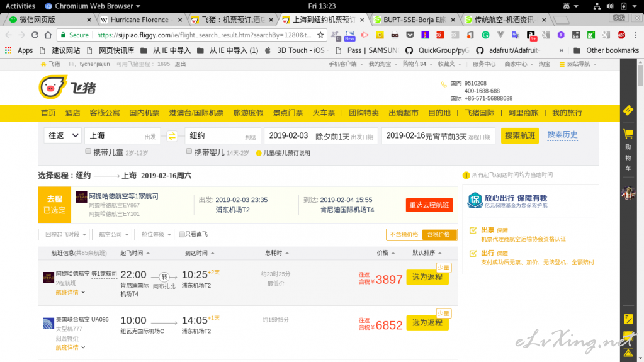The height and width of the screenshot is (362, 644).
Task: Click the extension icon labeled New
Action: (x=349, y=35)
